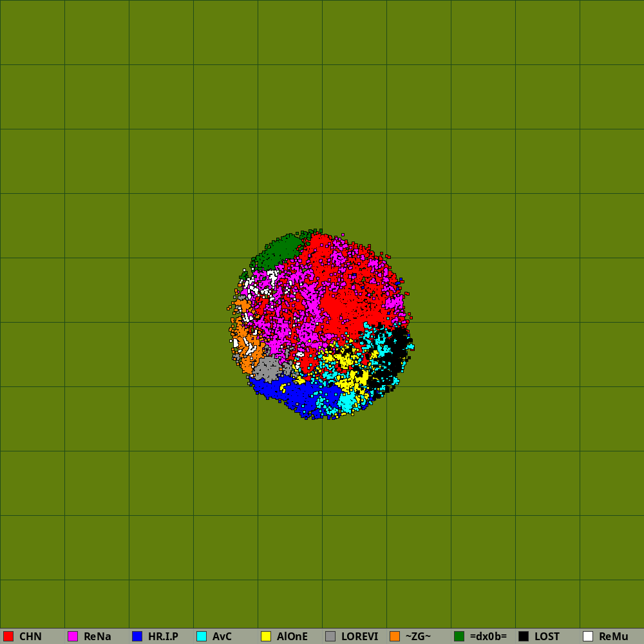This screenshot has height=644, width=644.
Task: Click the red CHN color swatch
Action: (8, 636)
